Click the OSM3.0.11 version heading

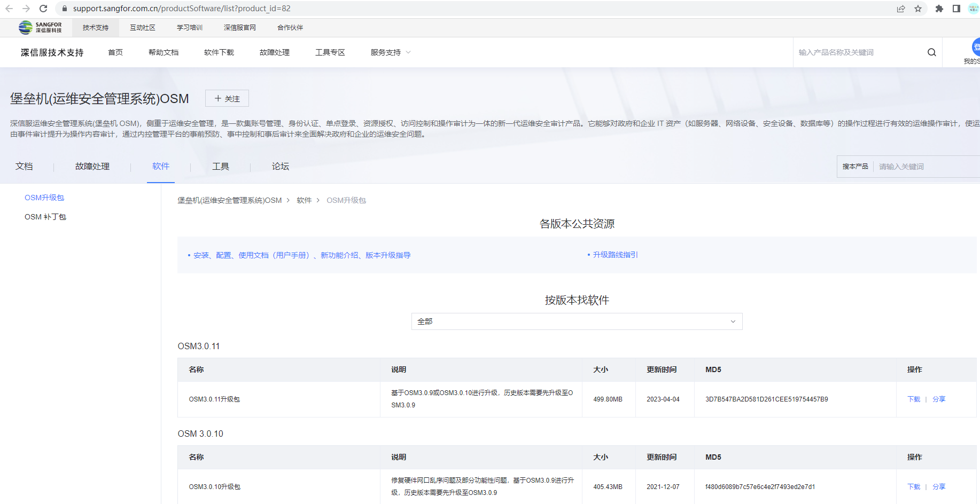pyautogui.click(x=199, y=346)
